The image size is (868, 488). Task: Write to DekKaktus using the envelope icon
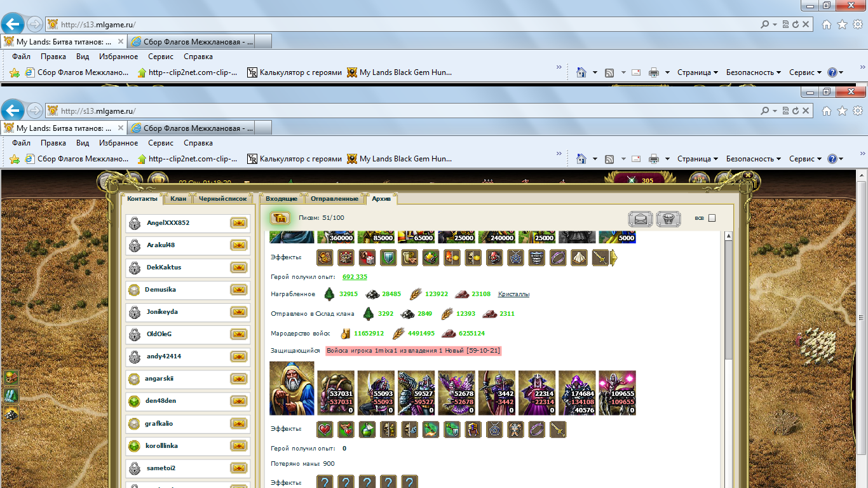click(238, 268)
